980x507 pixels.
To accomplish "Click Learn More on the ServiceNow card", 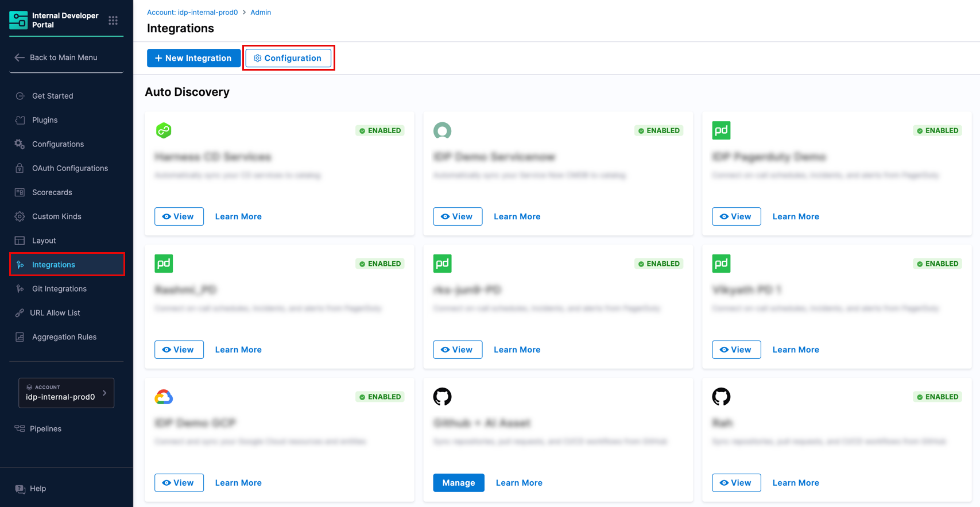I will 517,216.
